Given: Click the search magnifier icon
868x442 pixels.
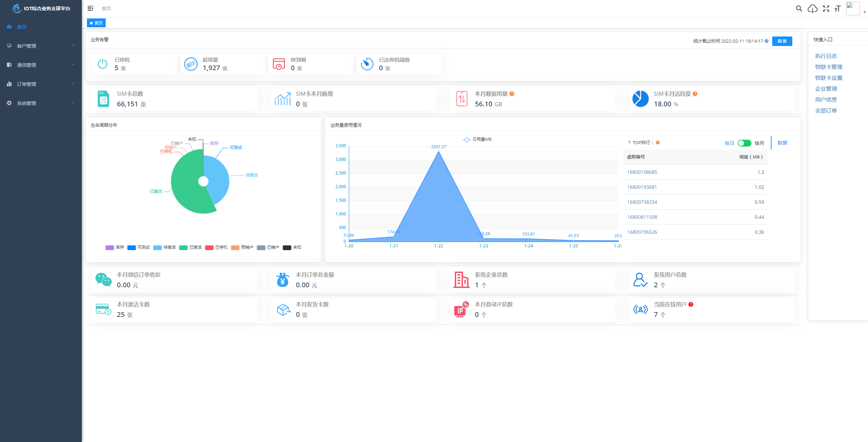Looking at the screenshot, I should point(799,9).
